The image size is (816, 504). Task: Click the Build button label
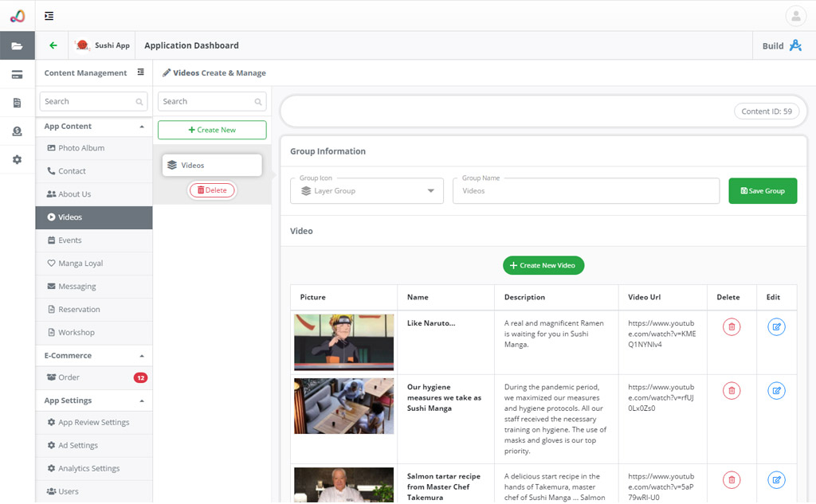tap(773, 45)
